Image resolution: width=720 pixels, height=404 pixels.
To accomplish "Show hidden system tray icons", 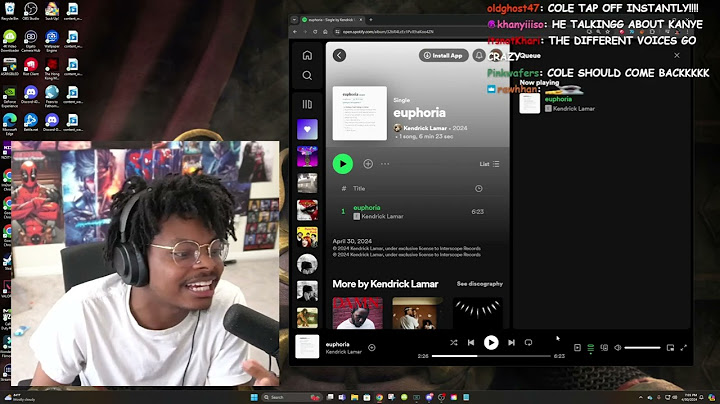I will tap(641, 397).
